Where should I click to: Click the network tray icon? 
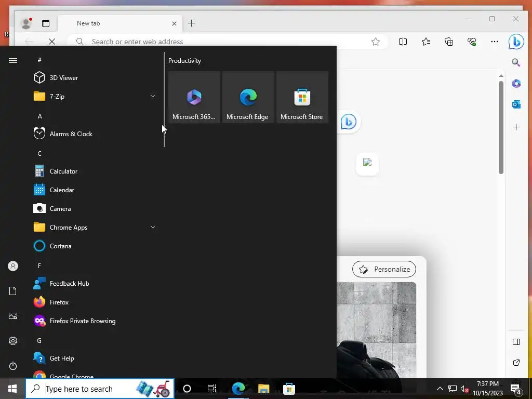pyautogui.click(x=453, y=389)
